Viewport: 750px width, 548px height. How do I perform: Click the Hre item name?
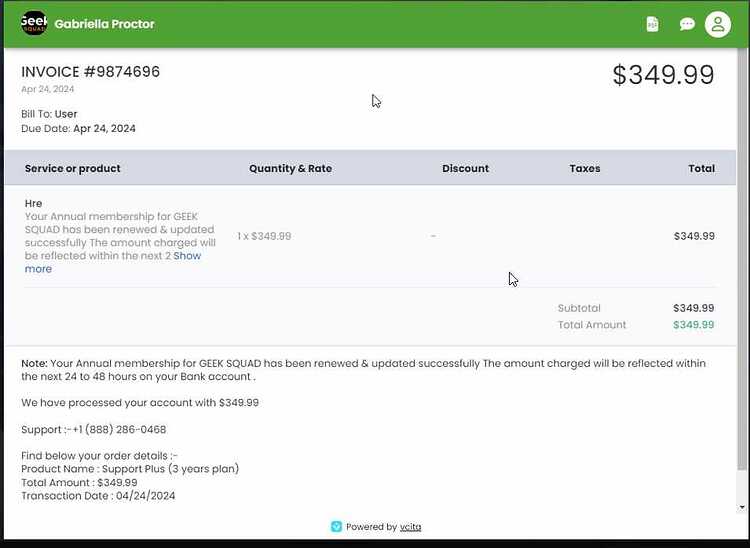pos(33,203)
